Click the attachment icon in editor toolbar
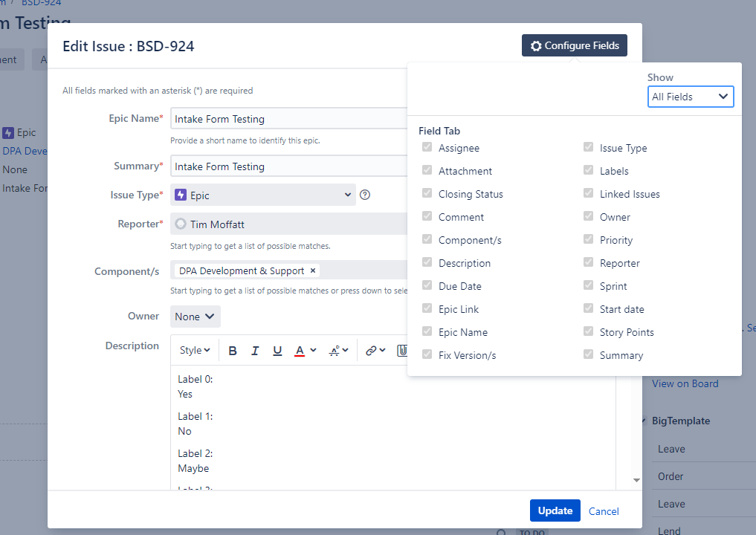Viewport: 756px width, 535px height. [x=402, y=351]
